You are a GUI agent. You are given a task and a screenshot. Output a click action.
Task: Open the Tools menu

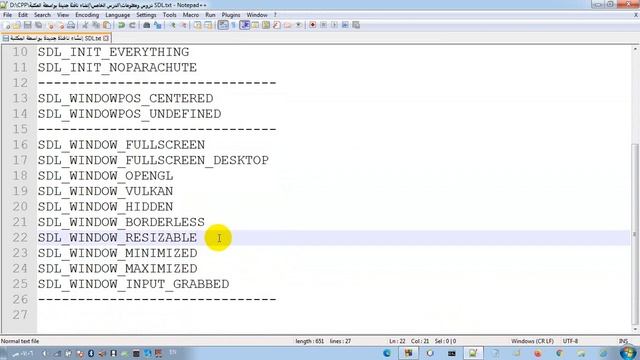169,15
